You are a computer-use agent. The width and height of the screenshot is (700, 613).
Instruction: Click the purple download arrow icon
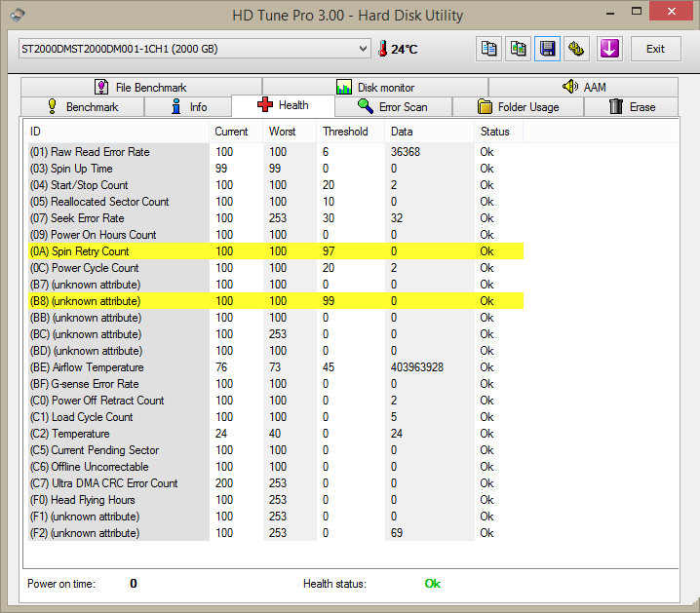pyautogui.click(x=609, y=49)
